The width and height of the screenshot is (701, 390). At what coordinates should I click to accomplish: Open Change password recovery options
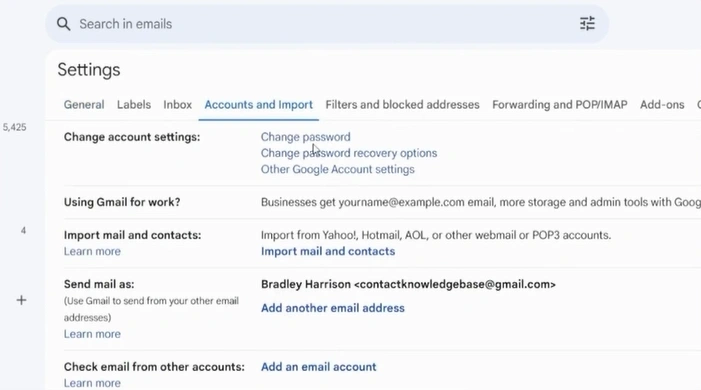click(x=349, y=153)
